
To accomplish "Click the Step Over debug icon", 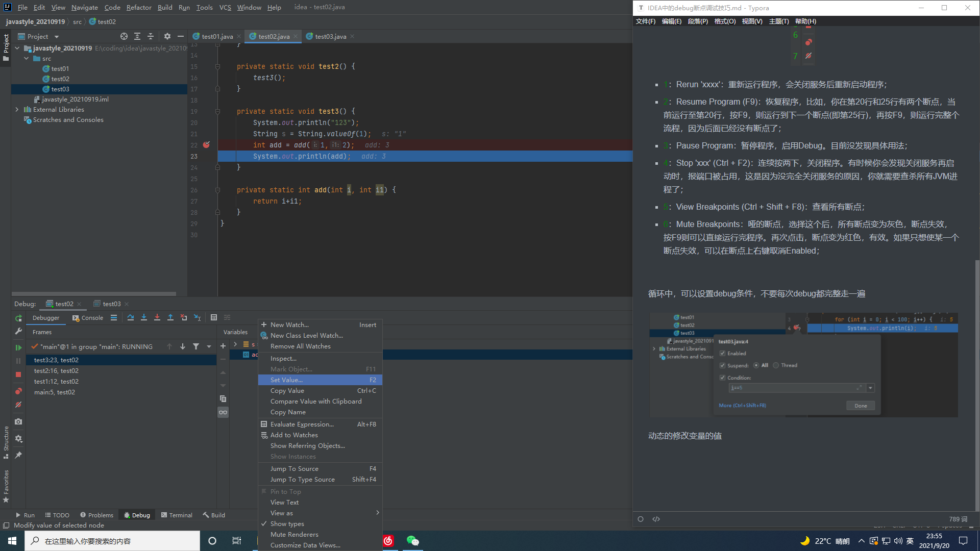I will (131, 318).
